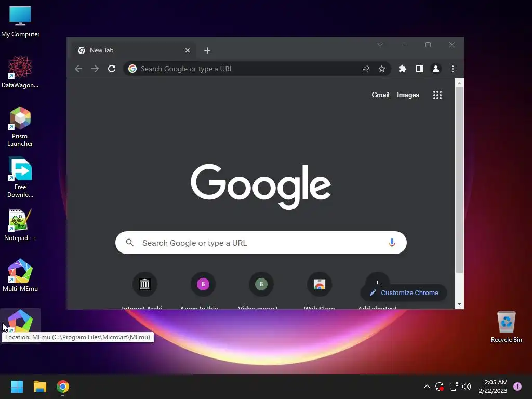Viewport: 532px width, 399px height.
Task: Click the scrollbar up arrow
Action: coord(459,83)
